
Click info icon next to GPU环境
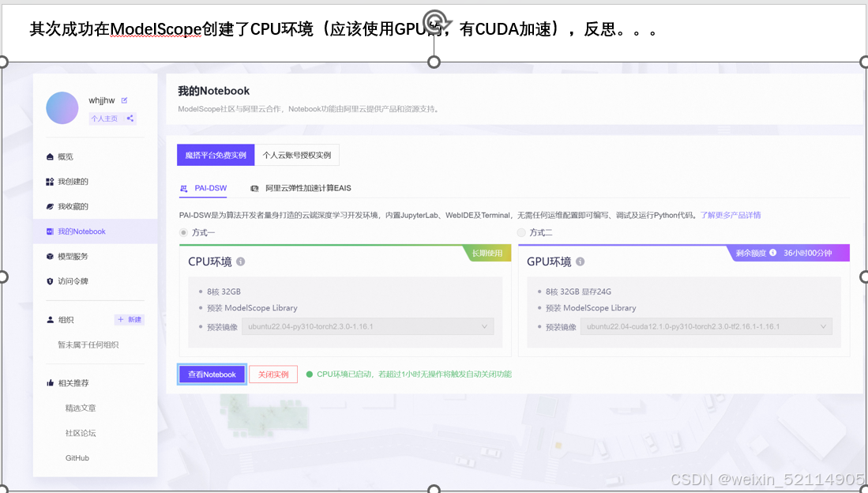click(581, 262)
